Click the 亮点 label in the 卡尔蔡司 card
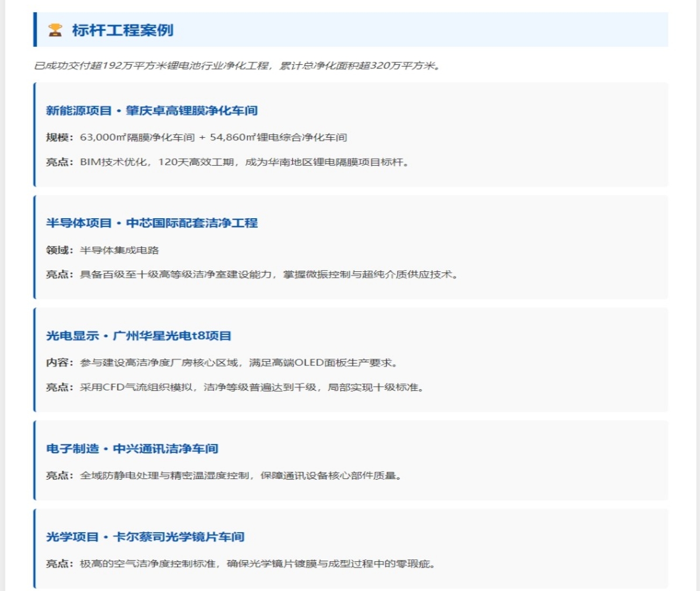 click(x=59, y=564)
